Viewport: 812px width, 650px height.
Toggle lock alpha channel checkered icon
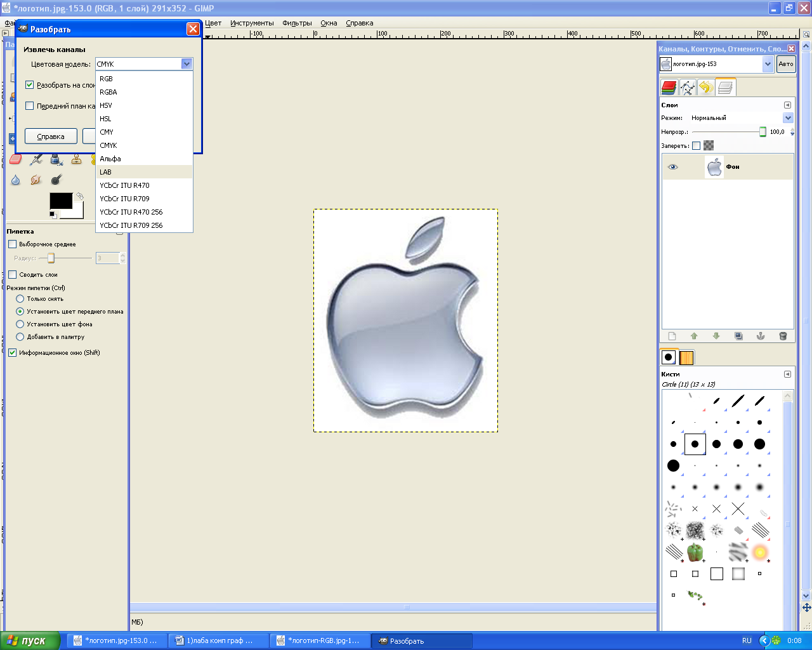(x=709, y=146)
